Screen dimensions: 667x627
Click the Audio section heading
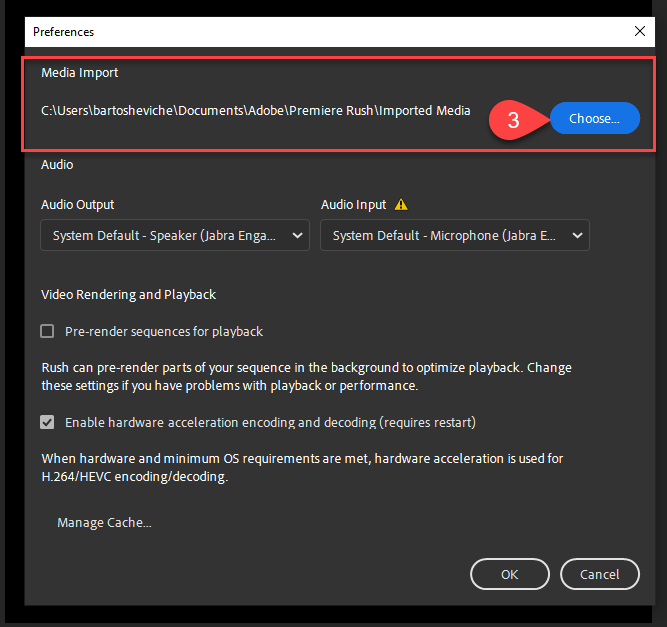pos(57,165)
